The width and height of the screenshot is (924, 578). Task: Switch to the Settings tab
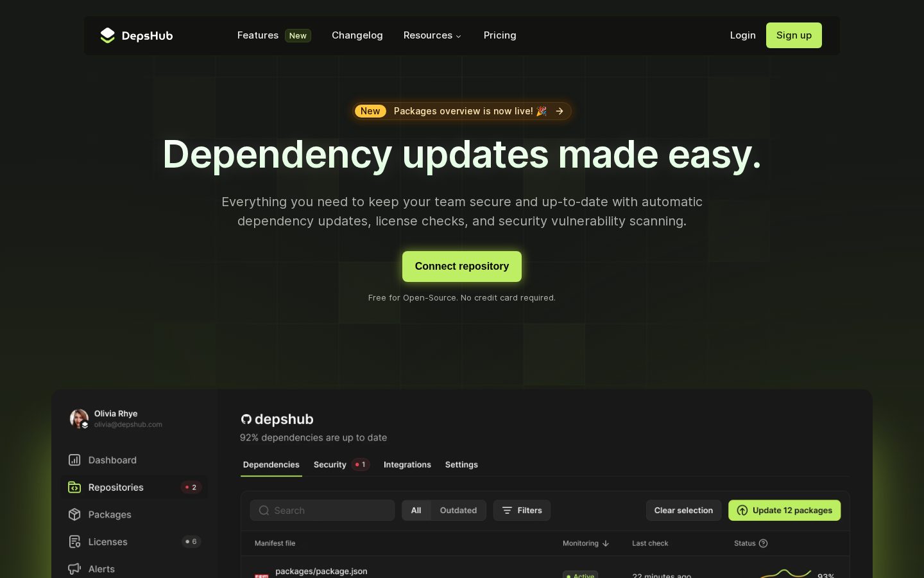(x=461, y=464)
